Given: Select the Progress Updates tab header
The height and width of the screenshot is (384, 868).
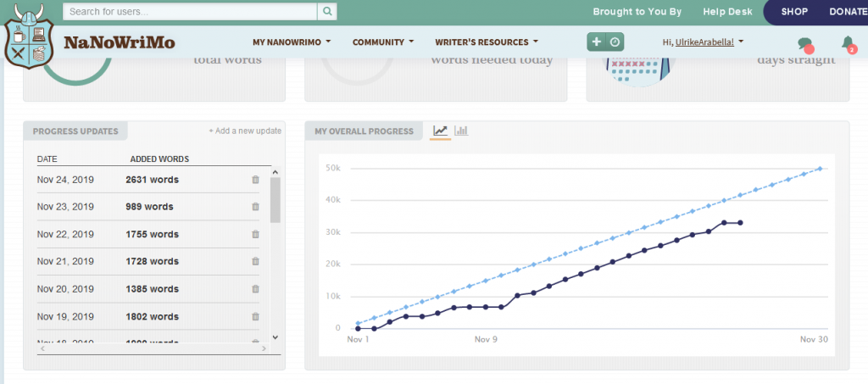Looking at the screenshot, I should (75, 131).
